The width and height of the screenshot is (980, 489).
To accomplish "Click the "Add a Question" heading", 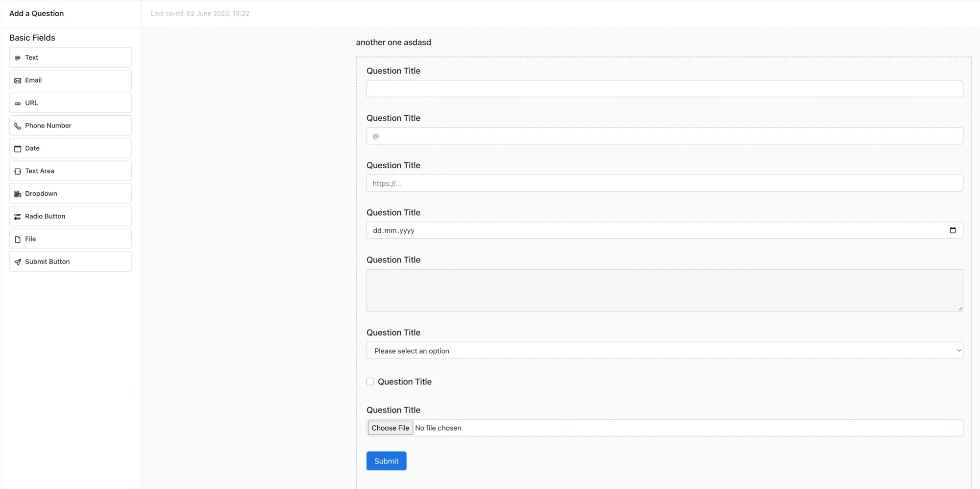I will point(37,13).
